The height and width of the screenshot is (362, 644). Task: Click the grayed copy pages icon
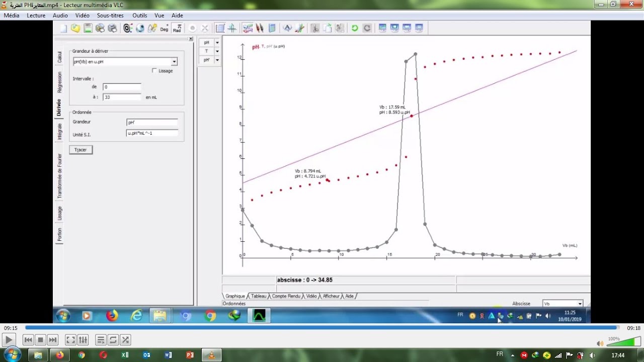pyautogui.click(x=327, y=29)
